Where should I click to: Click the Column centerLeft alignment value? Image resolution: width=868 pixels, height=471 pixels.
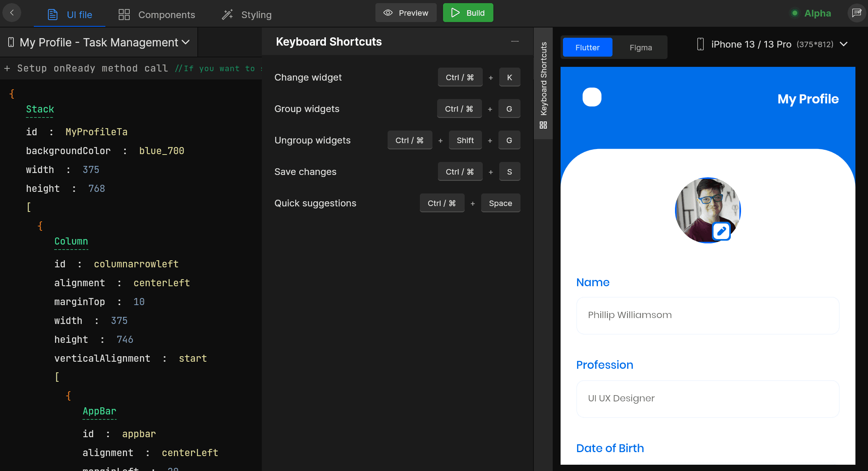coord(162,283)
